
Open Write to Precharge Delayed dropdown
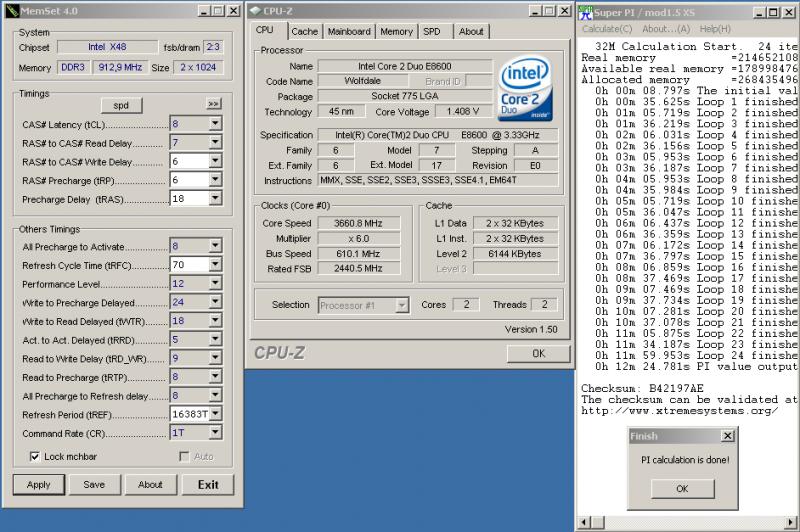(215, 301)
